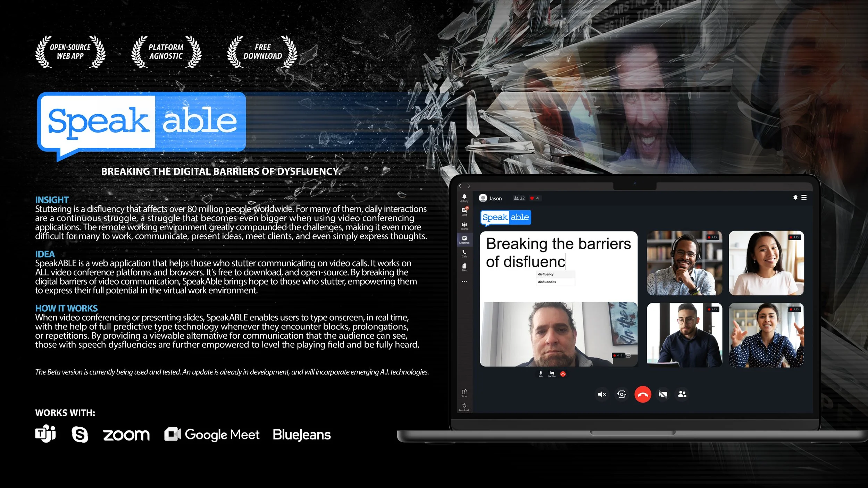
Task: Toggle small Mute microphone under video
Action: pyautogui.click(x=541, y=373)
